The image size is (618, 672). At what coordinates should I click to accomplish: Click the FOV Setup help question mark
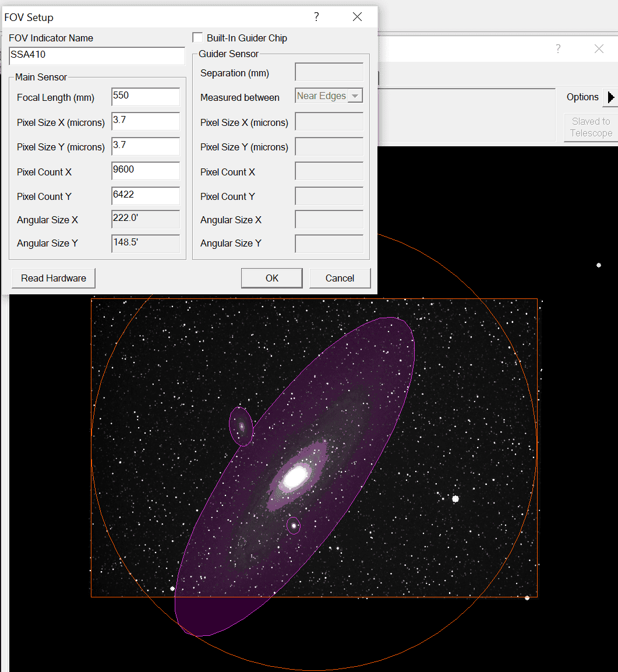(x=316, y=17)
